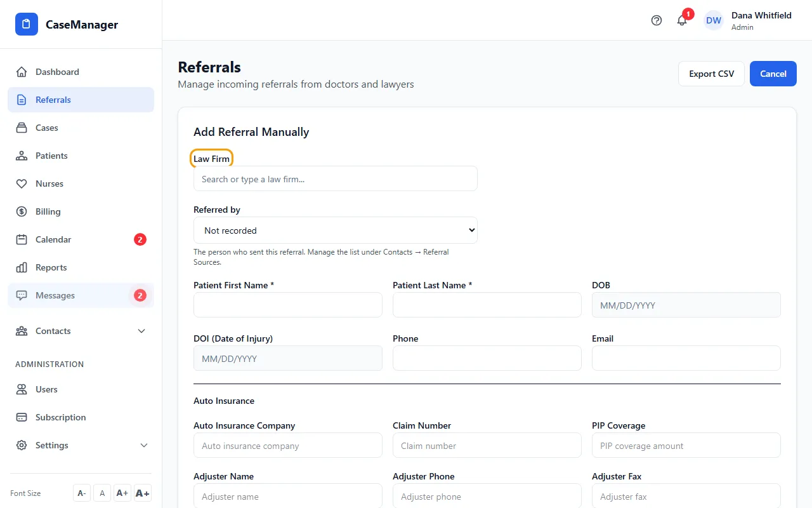
Task: Expand the Contacts submenu chevron
Action: pos(141,331)
